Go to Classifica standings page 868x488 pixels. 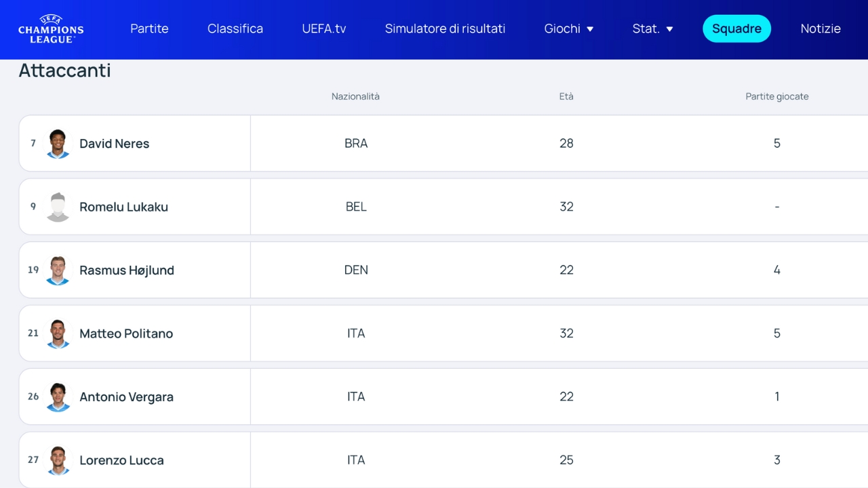click(235, 28)
